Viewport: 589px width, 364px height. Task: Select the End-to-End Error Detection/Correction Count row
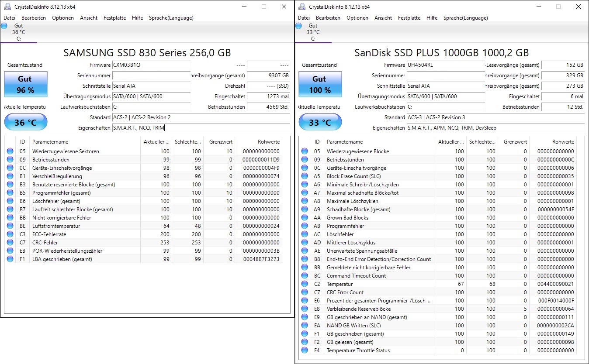click(438, 259)
